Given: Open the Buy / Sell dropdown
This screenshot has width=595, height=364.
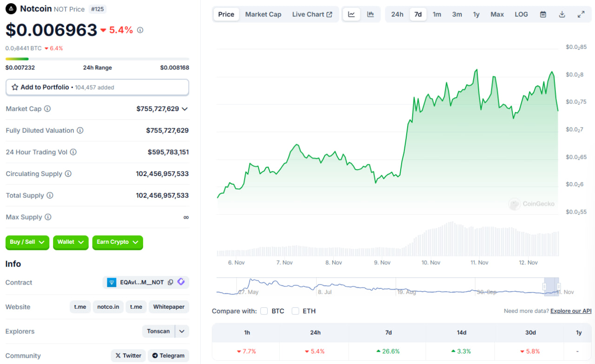Looking at the screenshot, I should pyautogui.click(x=27, y=242).
